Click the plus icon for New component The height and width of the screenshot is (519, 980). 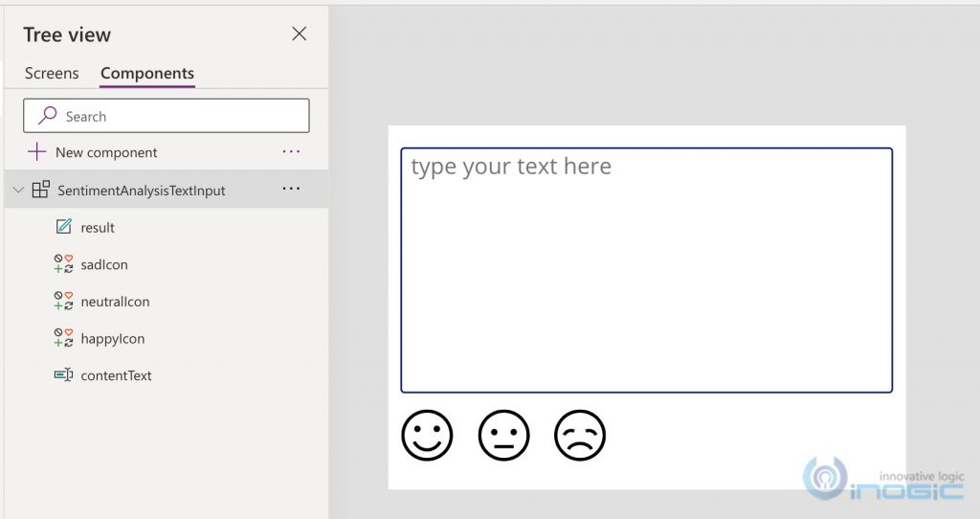[37, 152]
